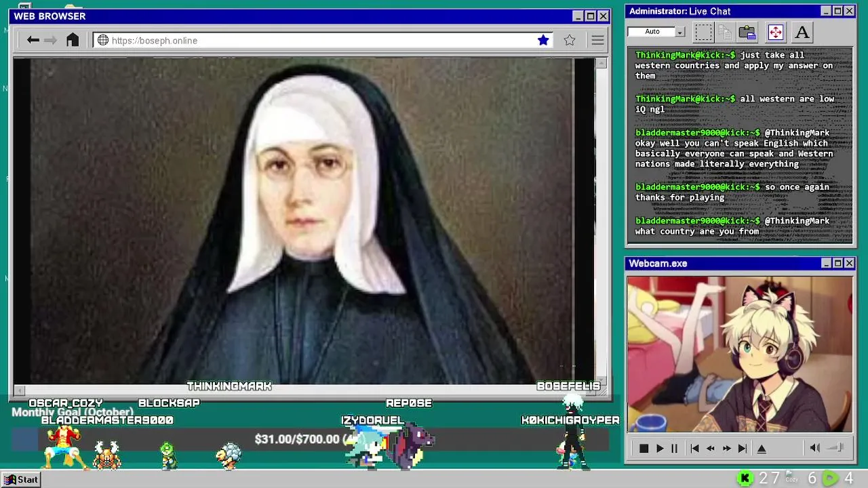Click the OSCAR_COZY name label
The image size is (868, 488).
click(66, 403)
